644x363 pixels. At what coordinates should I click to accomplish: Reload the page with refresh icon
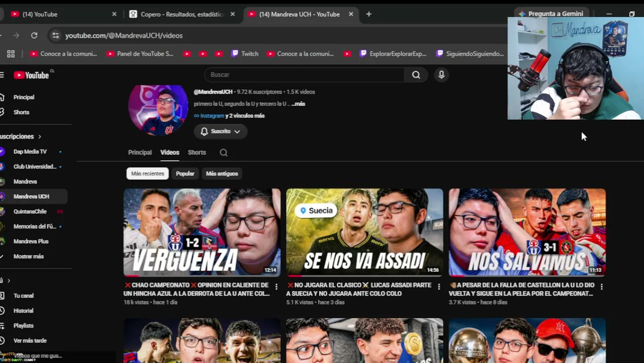coord(34,35)
